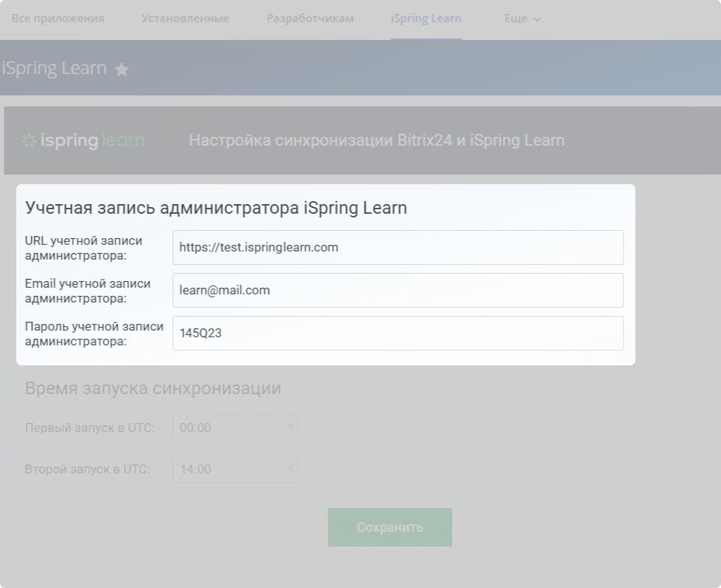Open the Все приложения tab

point(58,18)
